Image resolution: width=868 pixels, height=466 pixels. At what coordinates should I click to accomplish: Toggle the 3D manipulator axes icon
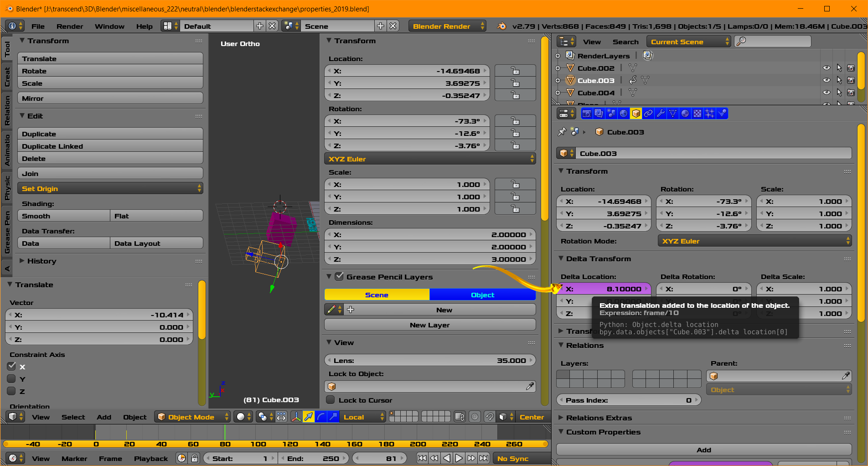point(296,417)
